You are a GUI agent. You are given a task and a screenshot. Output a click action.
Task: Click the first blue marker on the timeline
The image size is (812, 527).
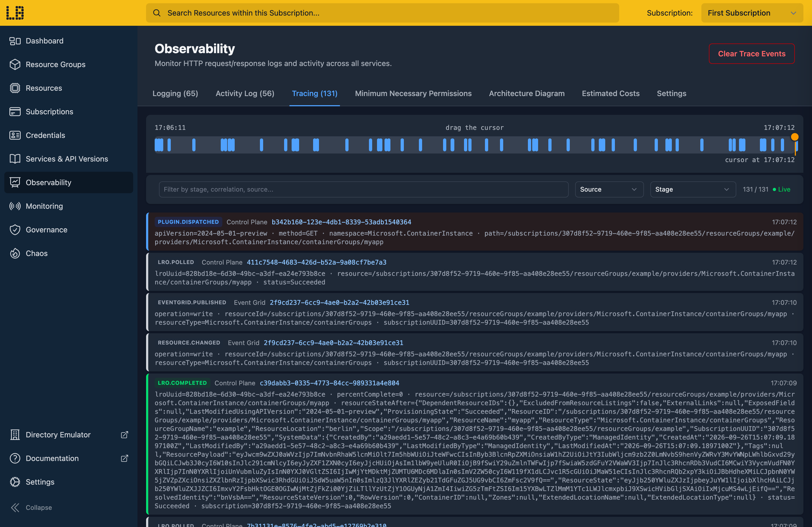[x=157, y=145]
